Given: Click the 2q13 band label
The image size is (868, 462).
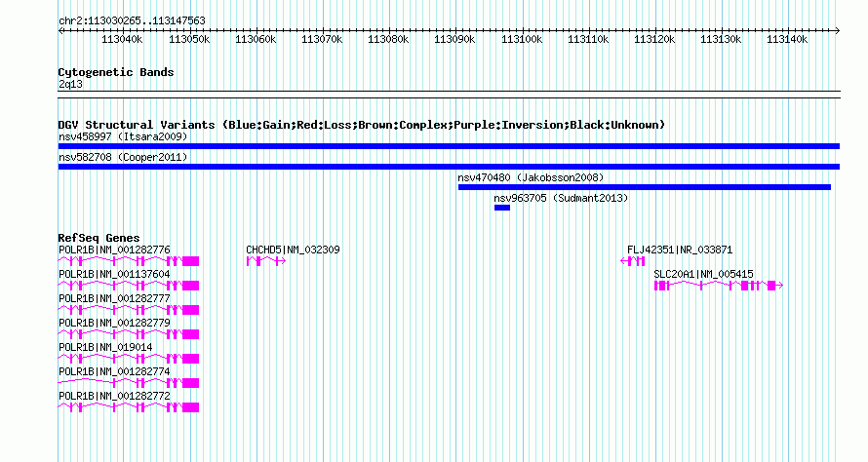Looking at the screenshot, I should [x=70, y=84].
